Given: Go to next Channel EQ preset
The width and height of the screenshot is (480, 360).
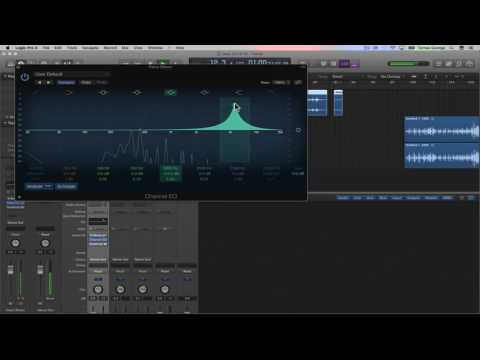Looking at the screenshot, I should tap(49, 82).
